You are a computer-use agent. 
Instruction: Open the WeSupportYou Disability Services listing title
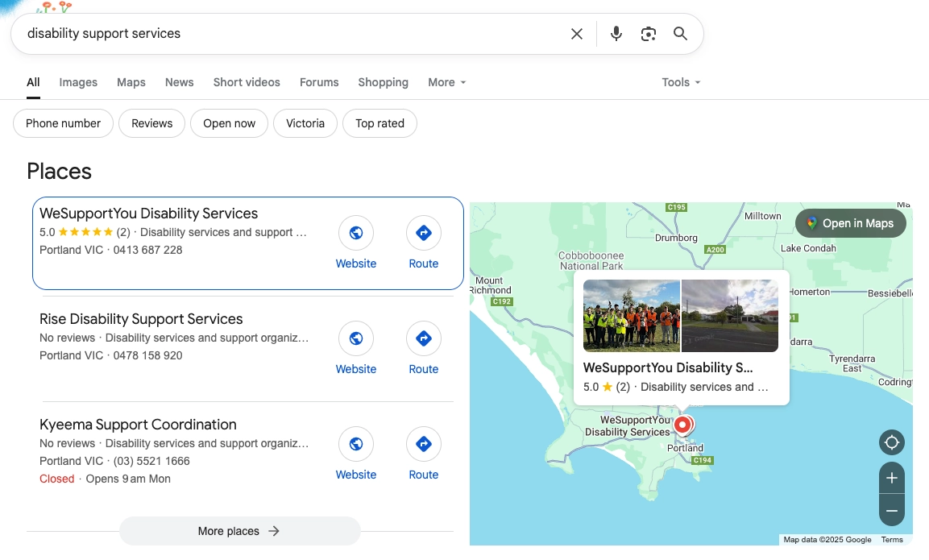pos(149,214)
